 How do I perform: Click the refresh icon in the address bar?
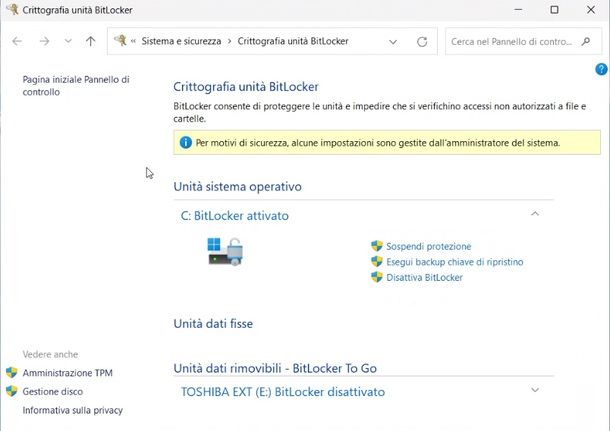click(x=421, y=42)
